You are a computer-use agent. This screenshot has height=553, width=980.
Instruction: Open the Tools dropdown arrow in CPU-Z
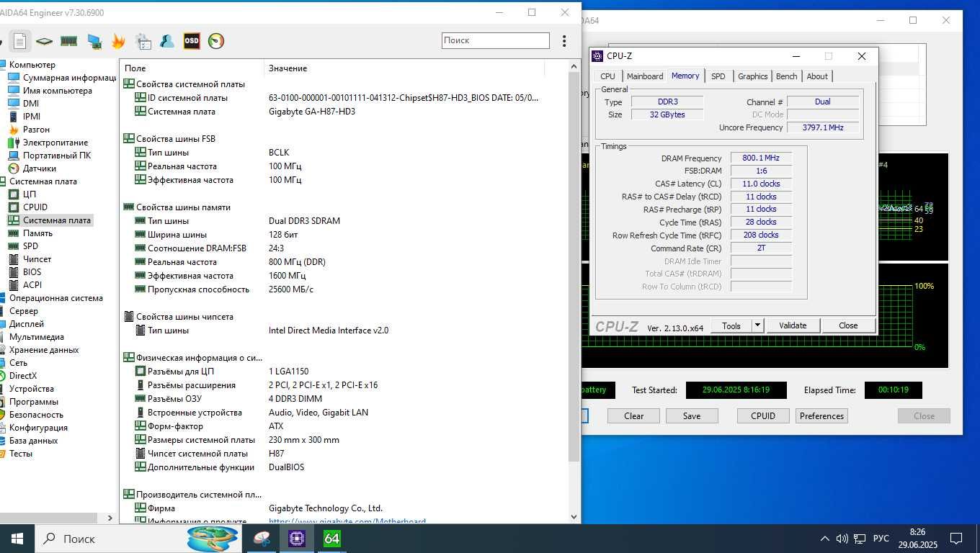[757, 325]
